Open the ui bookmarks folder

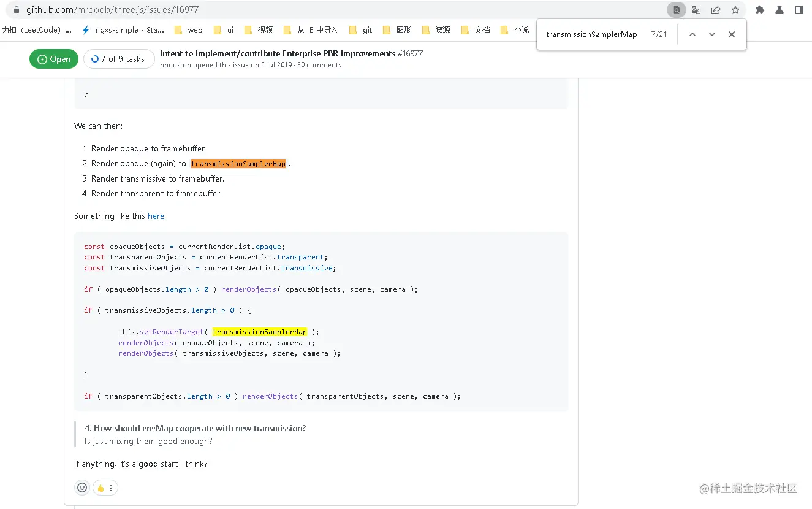click(224, 29)
